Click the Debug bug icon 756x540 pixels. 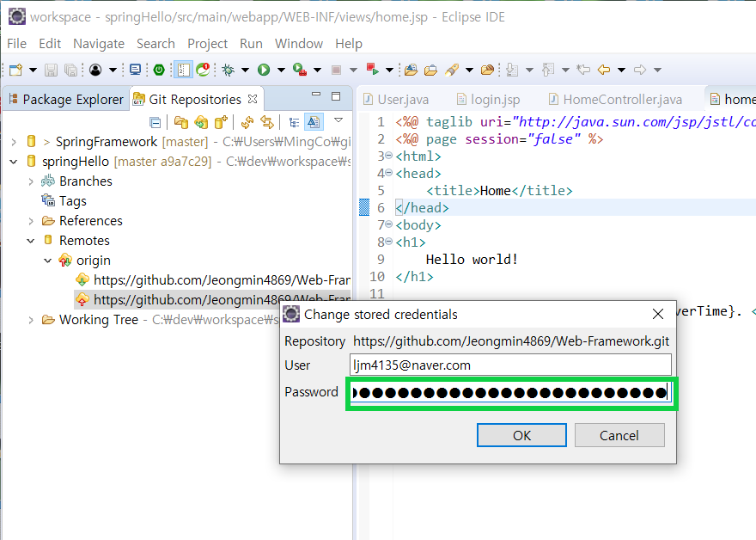[228, 70]
